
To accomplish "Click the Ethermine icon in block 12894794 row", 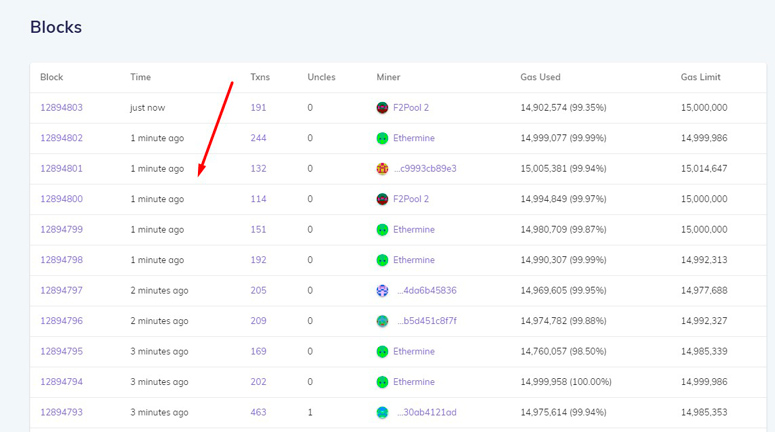I will click(x=382, y=382).
